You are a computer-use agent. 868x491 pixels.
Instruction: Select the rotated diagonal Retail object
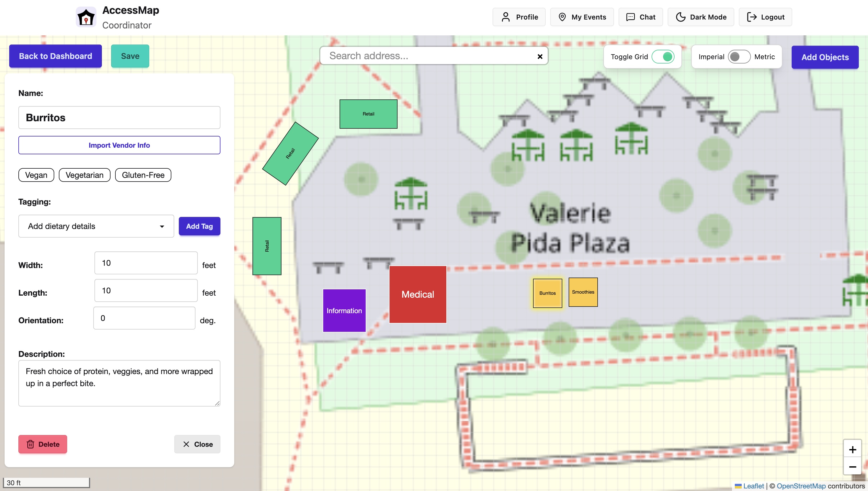click(290, 153)
